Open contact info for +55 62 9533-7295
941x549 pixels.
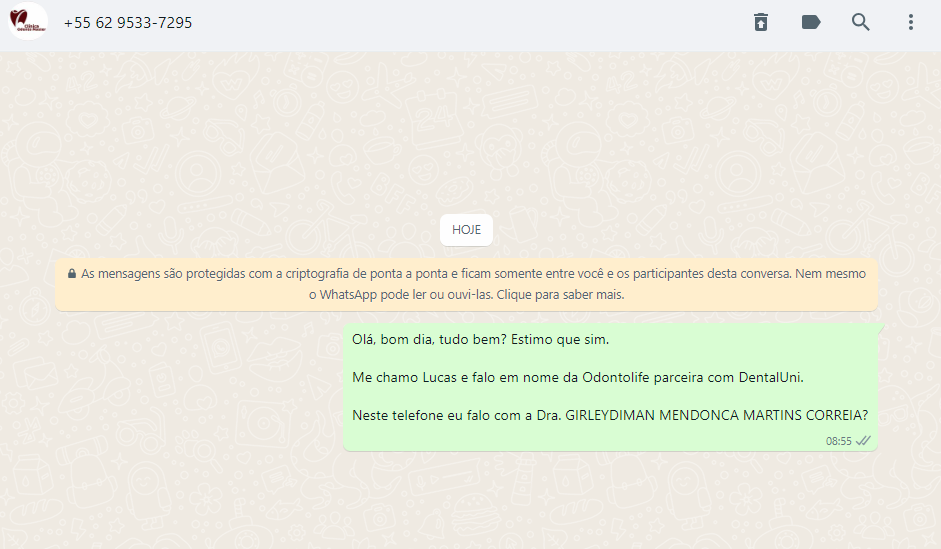tap(128, 23)
